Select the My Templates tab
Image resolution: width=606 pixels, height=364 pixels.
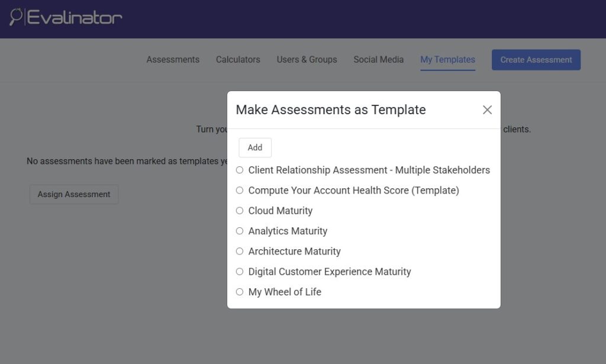coord(447,60)
